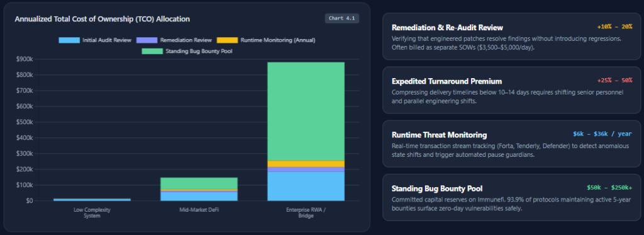Click the $400k y-axis label
Image resolution: width=644 pixels, height=235 pixels.
tap(24, 138)
